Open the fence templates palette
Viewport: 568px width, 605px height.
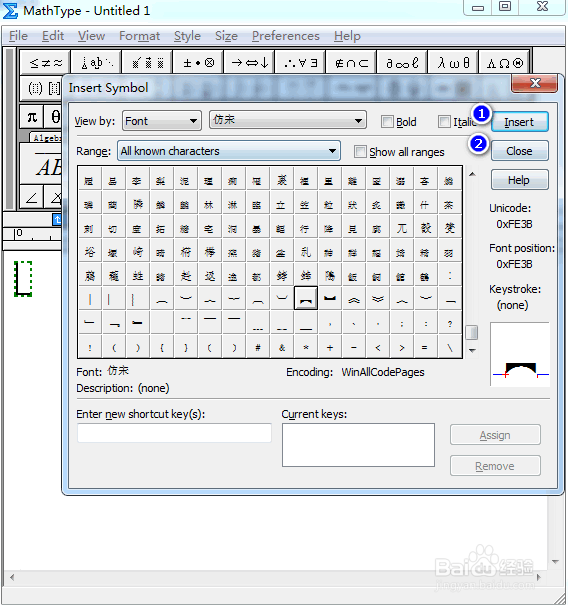(x=41, y=89)
